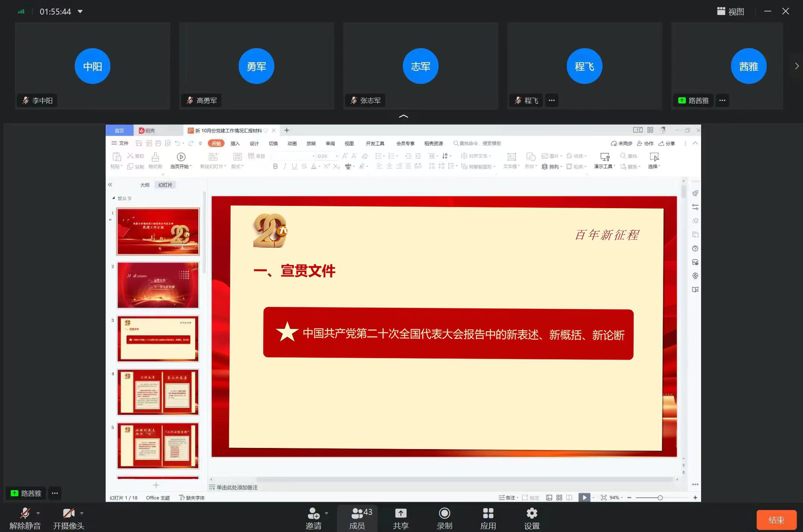The height and width of the screenshot is (532, 803).
Task: Switch to the 插入 ribbon tab
Action: pos(235,144)
